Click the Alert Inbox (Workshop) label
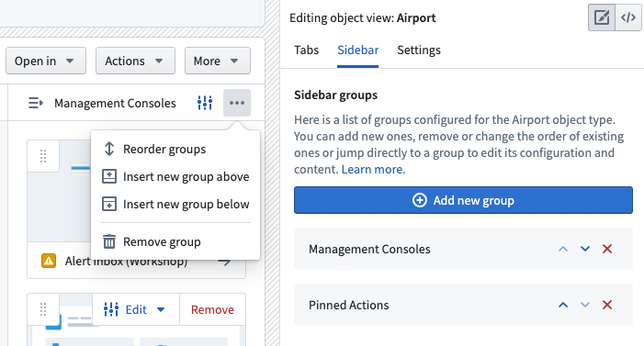Screen dimensions: 644x346 pos(126,261)
